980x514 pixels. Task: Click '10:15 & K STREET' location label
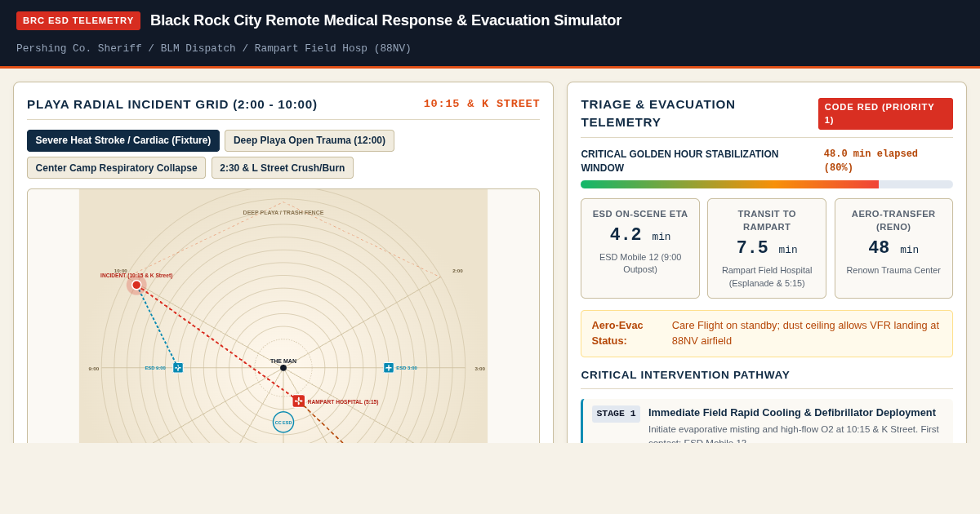click(482, 104)
